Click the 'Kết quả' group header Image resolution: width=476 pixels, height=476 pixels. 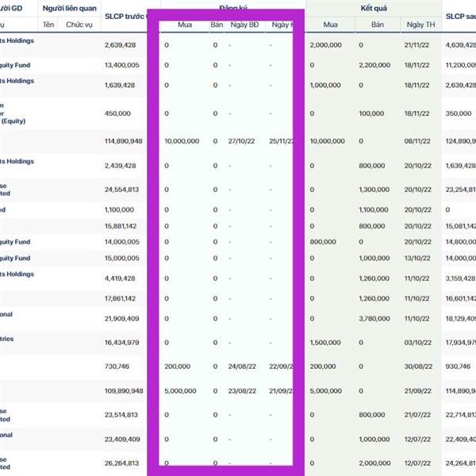point(374,9)
